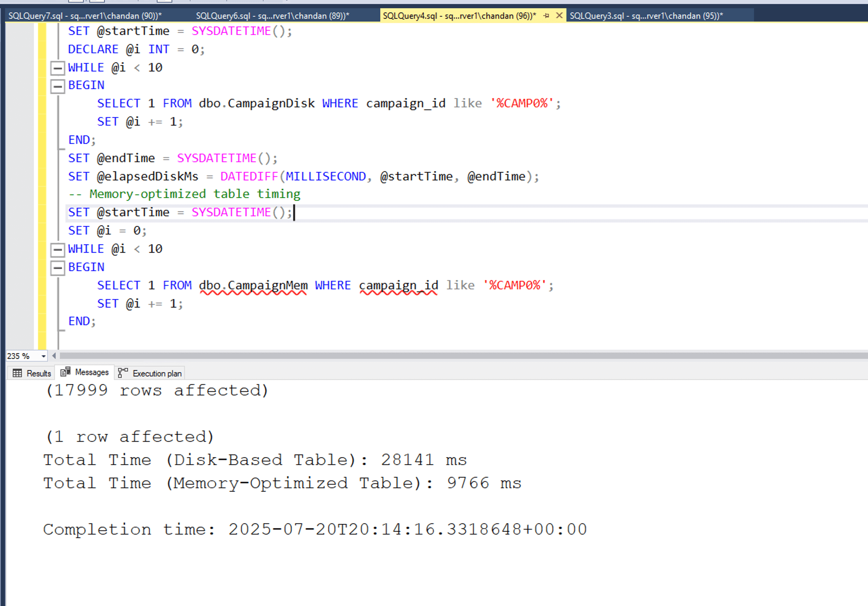
Task: Click the horizontal scrollbar track of the editor
Action: point(454,356)
